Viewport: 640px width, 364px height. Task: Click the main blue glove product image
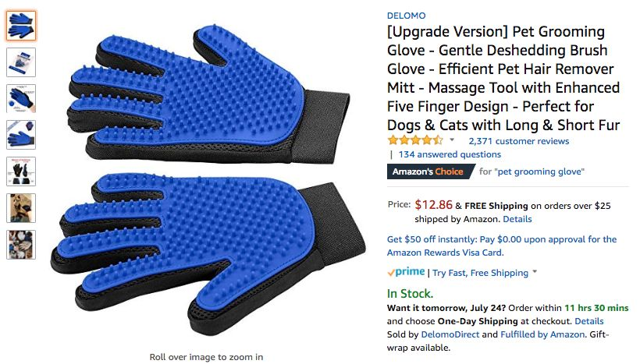pos(208,179)
